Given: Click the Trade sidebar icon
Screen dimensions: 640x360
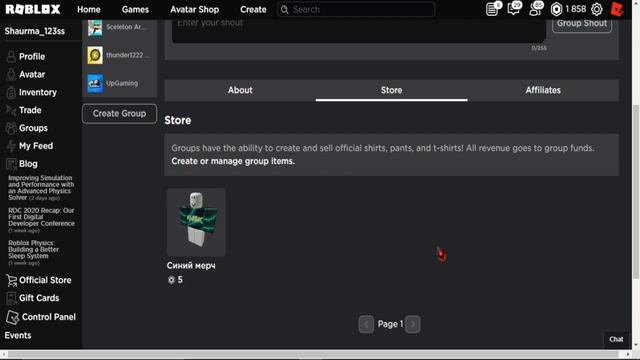Looking at the screenshot, I should (x=11, y=110).
